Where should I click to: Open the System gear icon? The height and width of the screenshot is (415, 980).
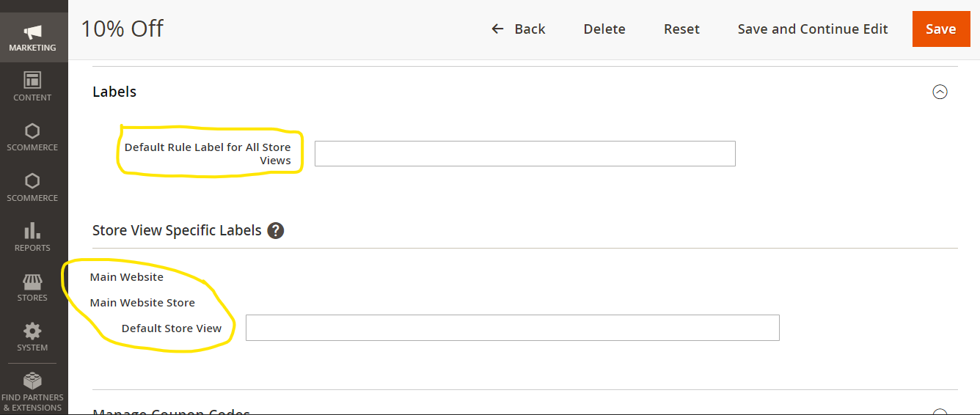32,331
